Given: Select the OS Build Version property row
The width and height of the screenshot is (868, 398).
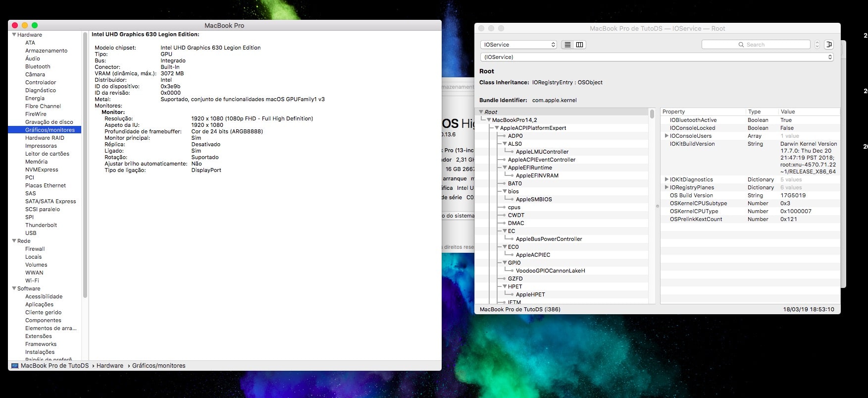Looking at the screenshot, I should (750, 195).
